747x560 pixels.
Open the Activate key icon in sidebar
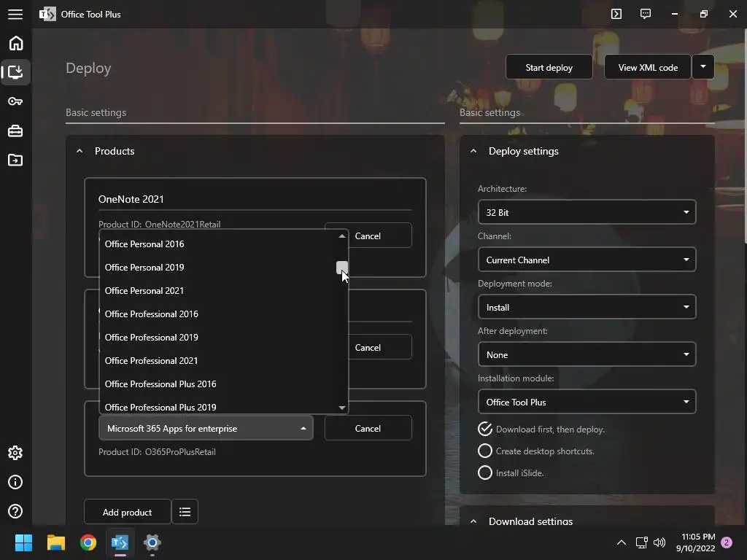pos(15,101)
